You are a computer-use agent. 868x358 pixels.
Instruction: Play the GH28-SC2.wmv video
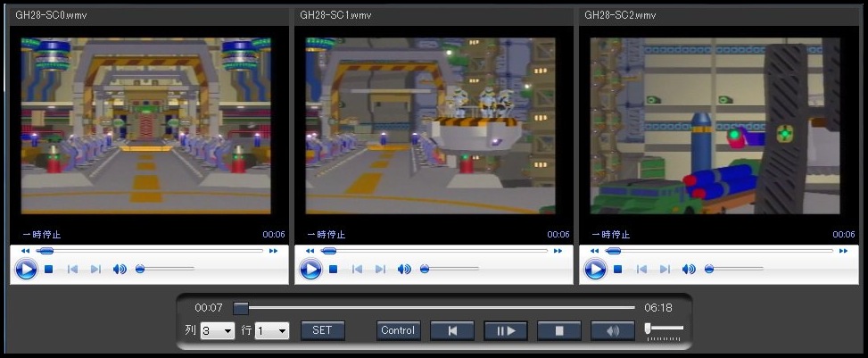pos(595,270)
